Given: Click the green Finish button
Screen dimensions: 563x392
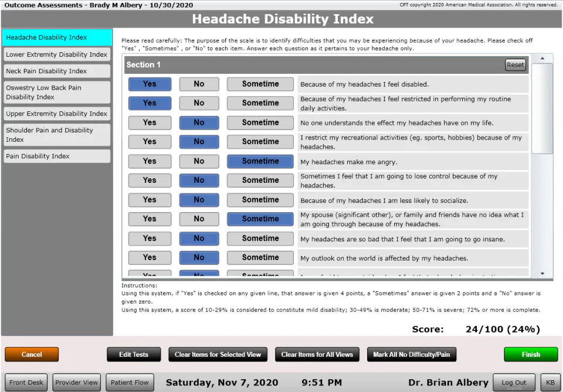Looking at the screenshot, I should (x=531, y=354).
